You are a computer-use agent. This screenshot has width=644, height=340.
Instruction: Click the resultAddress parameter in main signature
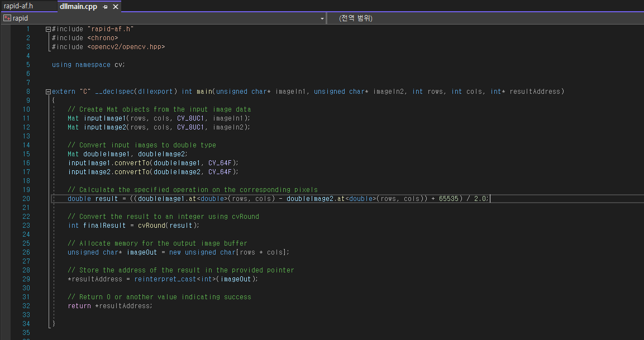(535, 91)
